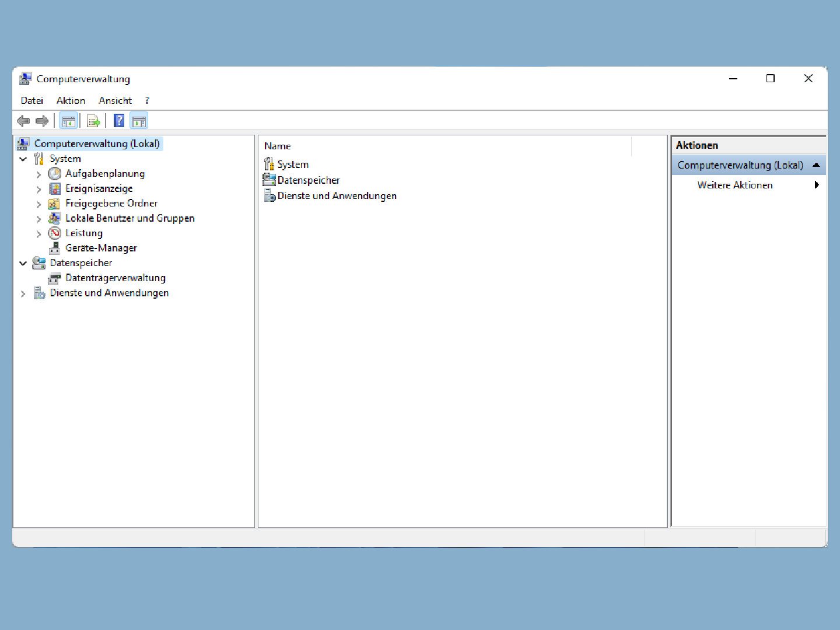This screenshot has height=630, width=840.
Task: Click the Ereignisanzeige icon in tree
Action: tap(54, 188)
